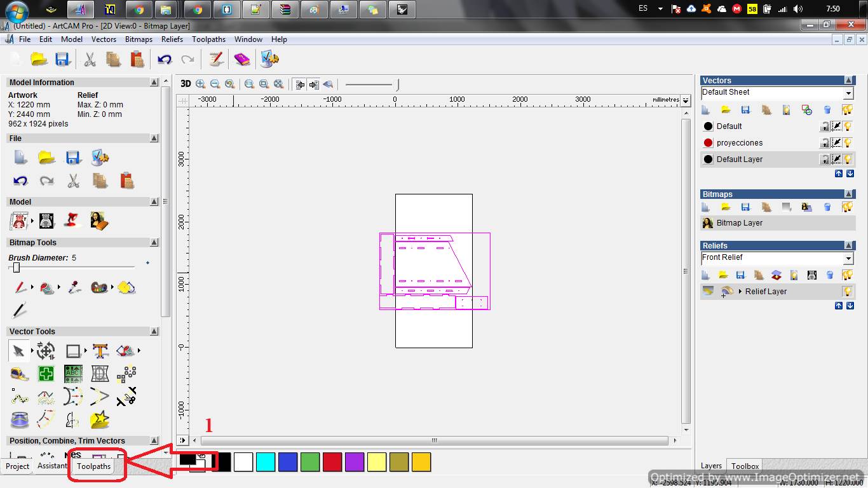Toggle Relief Layer visibility lightbulb
The image size is (868, 488).
848,292
